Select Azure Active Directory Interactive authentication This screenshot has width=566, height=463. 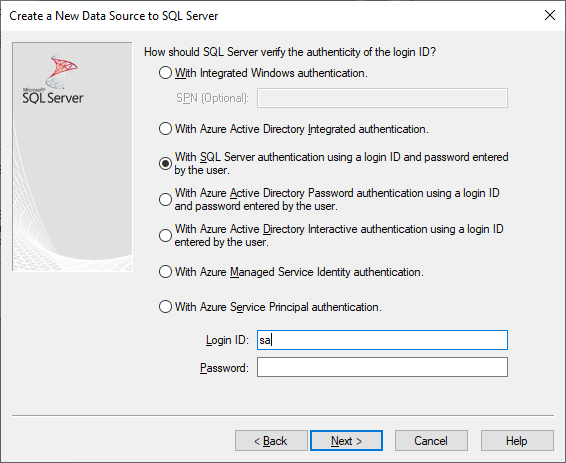click(x=165, y=235)
